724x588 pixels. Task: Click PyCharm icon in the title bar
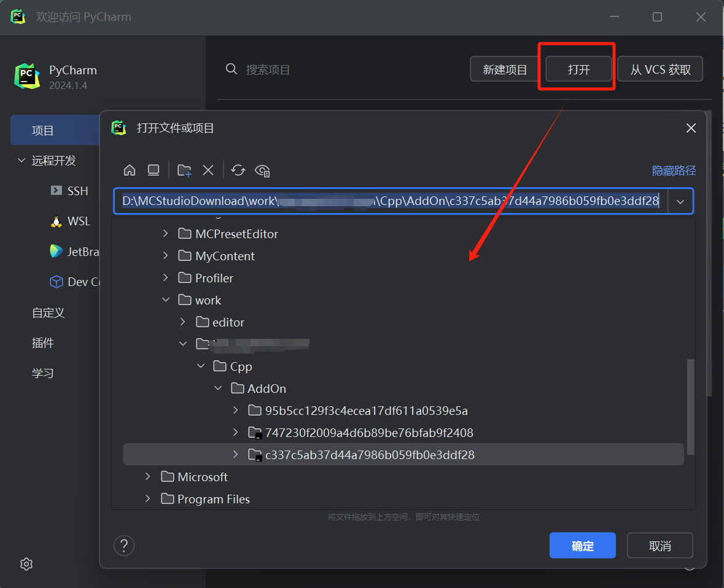pyautogui.click(x=18, y=17)
